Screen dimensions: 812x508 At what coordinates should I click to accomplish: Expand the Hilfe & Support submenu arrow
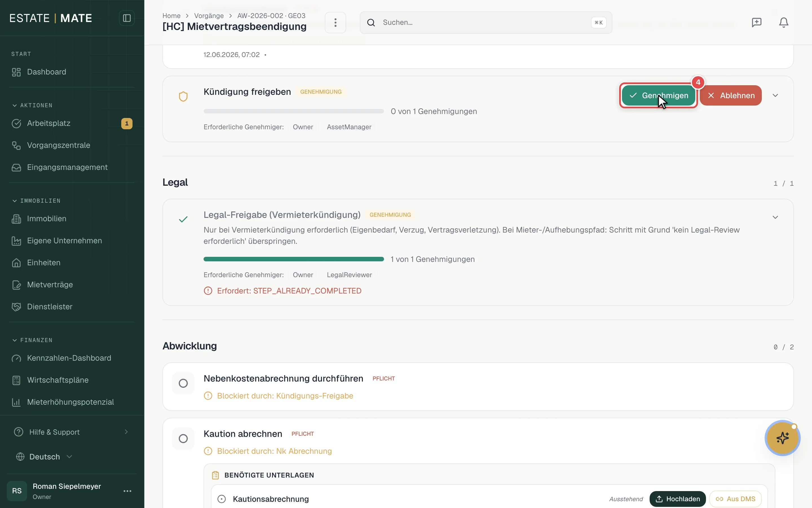(x=126, y=432)
